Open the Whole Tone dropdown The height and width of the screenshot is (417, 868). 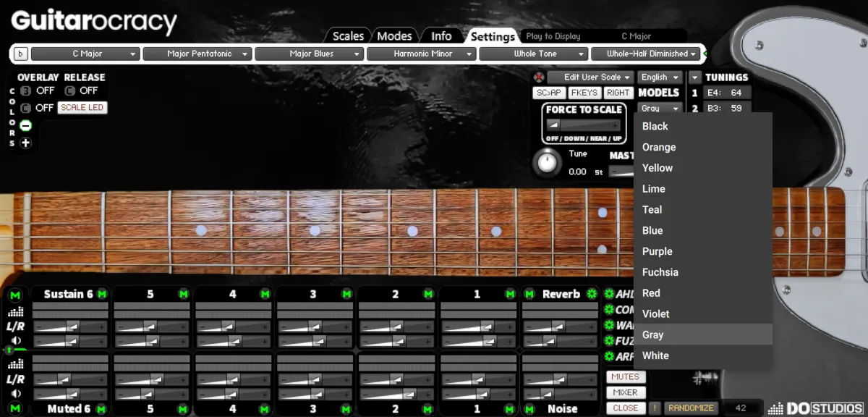[x=533, y=54]
